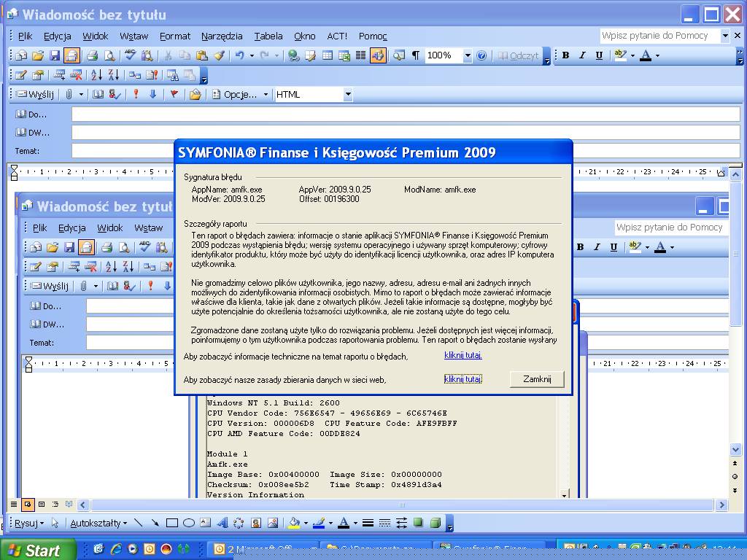Screen dimensions: 747x560
Task: Set Low Importance with the blue down arrow
Action: click(153, 94)
